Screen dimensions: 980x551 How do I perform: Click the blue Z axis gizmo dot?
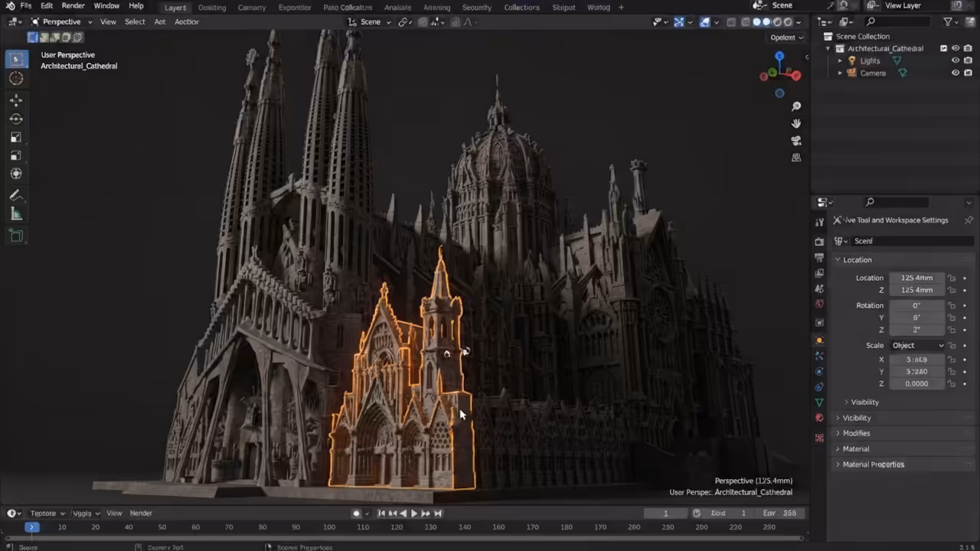point(779,56)
